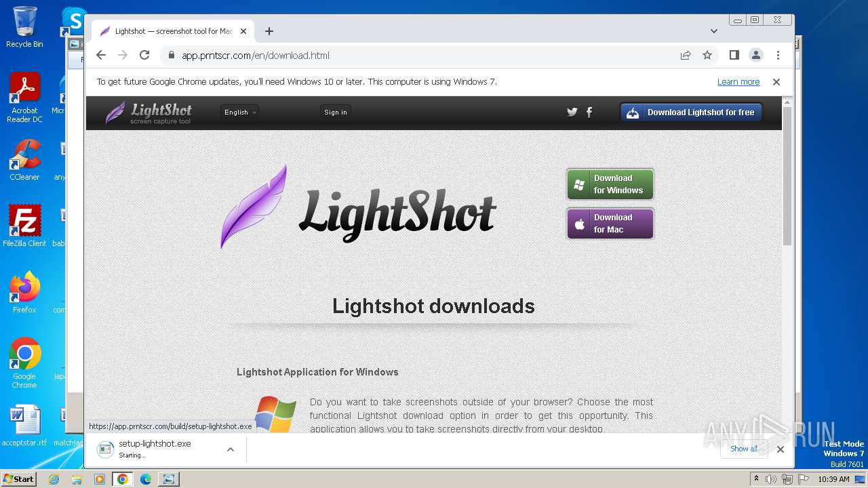Click the Lightshot downloads heading
This screenshot has width=868, height=488.
coord(433,306)
